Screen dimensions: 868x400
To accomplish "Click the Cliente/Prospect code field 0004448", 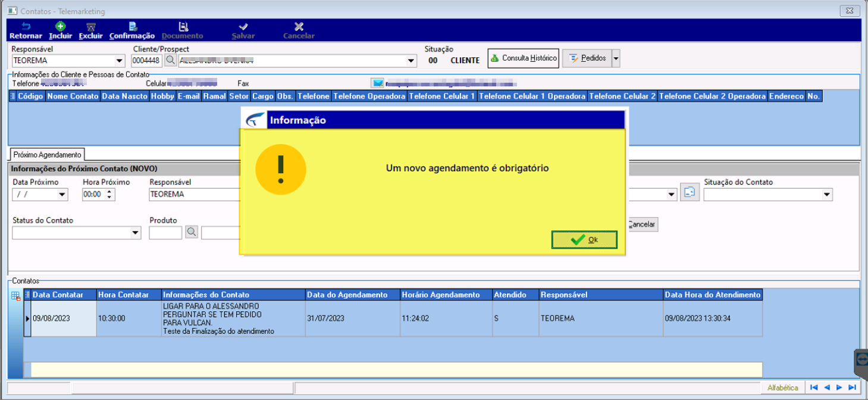I will pyautogui.click(x=146, y=61).
